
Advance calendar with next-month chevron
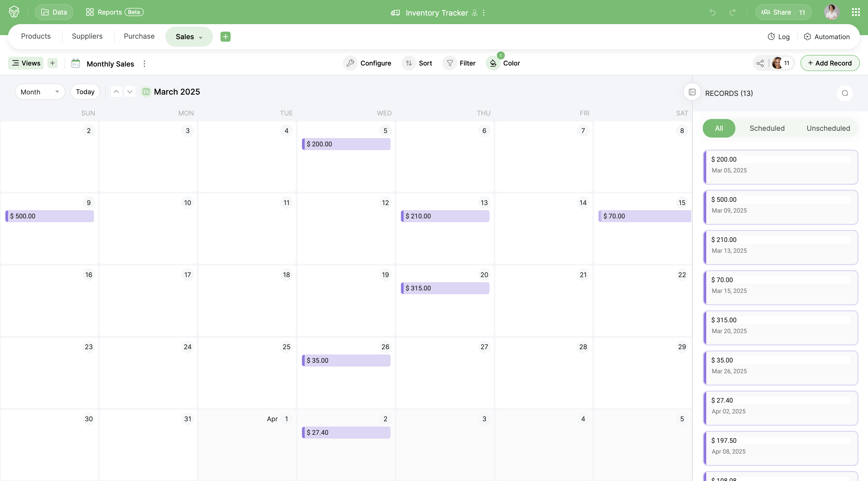click(129, 92)
